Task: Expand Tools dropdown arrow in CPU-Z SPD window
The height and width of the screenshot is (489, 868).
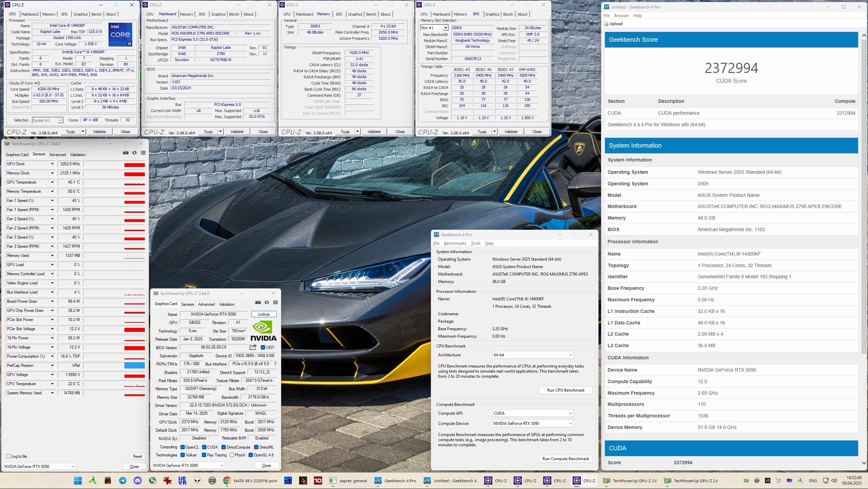Action: pos(494,132)
